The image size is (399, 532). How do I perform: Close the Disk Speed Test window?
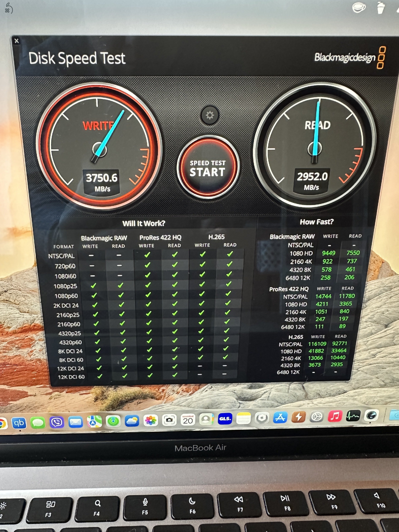17,41
